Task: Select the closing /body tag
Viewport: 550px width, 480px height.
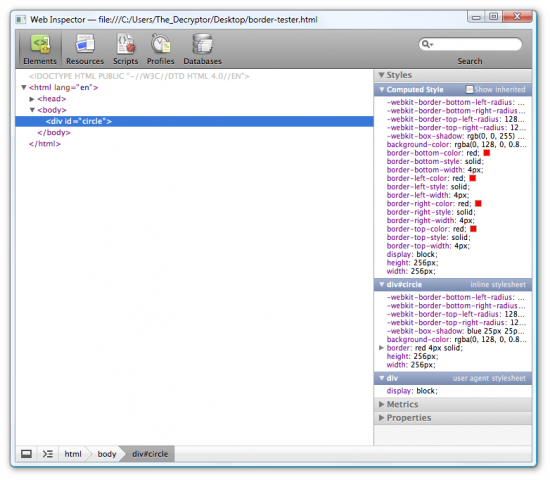Action: tap(54, 133)
